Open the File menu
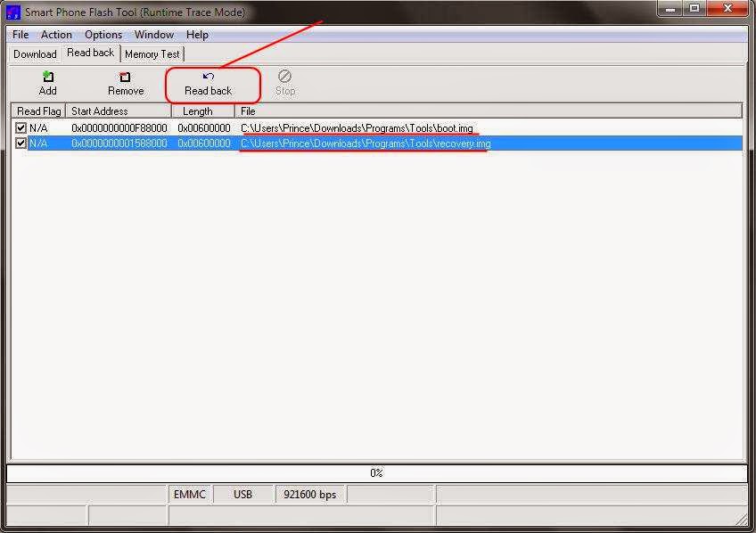 [21, 35]
